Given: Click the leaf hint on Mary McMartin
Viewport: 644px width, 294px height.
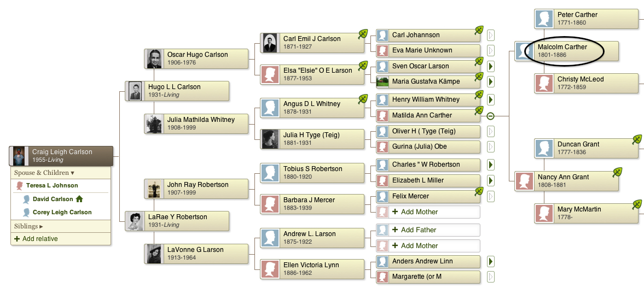Looking at the screenshot, I should click(x=637, y=204).
